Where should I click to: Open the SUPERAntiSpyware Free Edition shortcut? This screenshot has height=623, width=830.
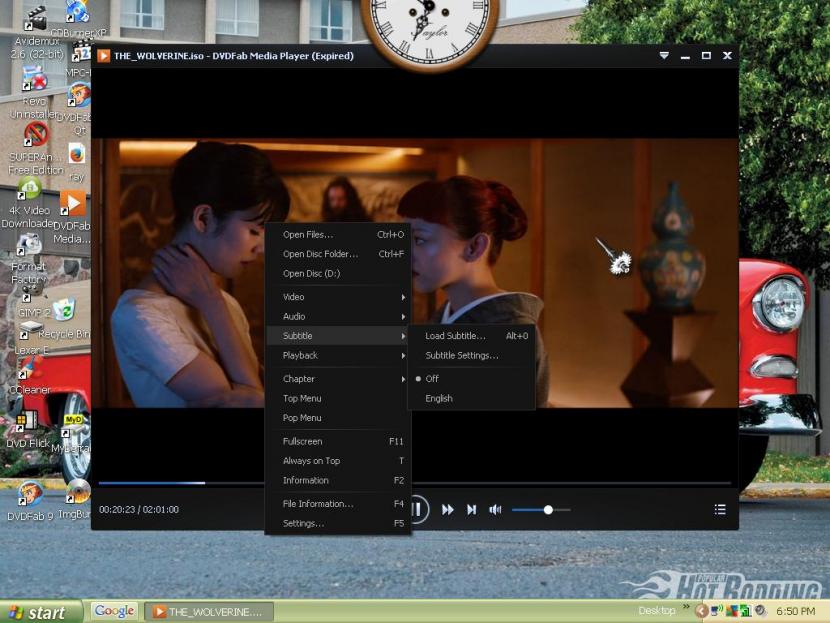click(x=36, y=133)
